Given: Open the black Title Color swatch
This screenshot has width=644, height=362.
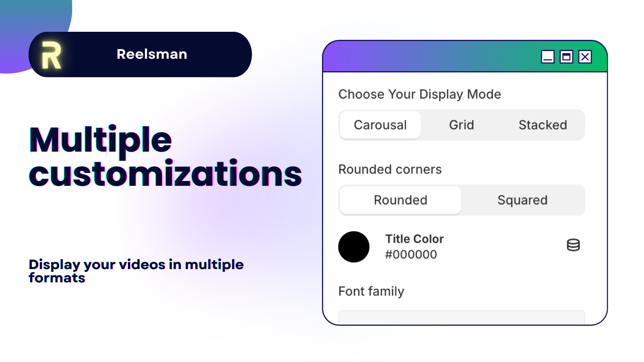Looking at the screenshot, I should pos(354,247).
